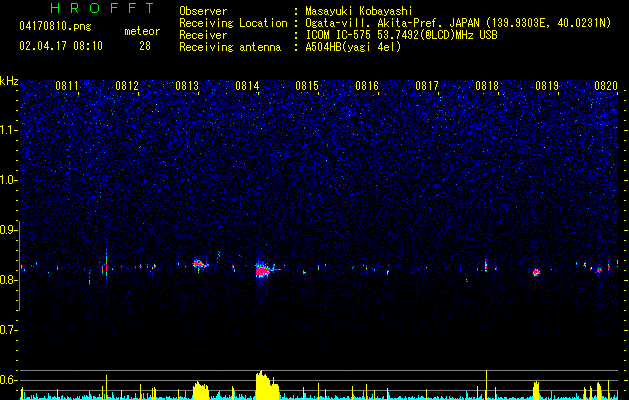Viewport: 629px width, 400px height.
Task: Click the 0816 time marker
Action: [367, 85]
